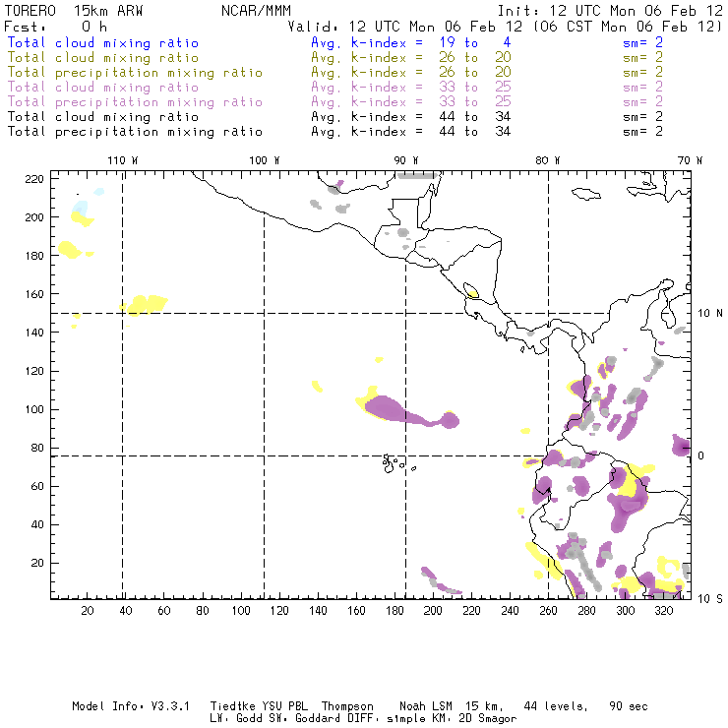Viewport: 728px width, 728px height.
Task: Click the "Fcst: 0 h" forecast hour text
Action: click(x=56, y=27)
